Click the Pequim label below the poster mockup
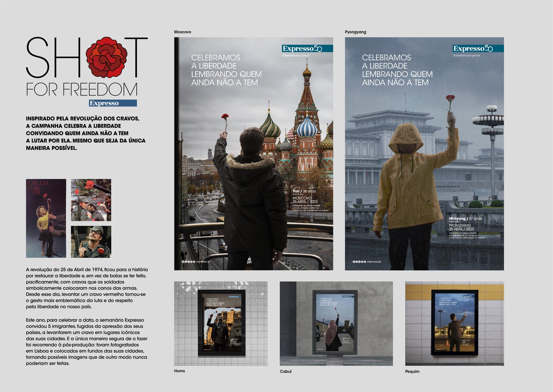Screen dimensions: 553x392 coord(412,371)
